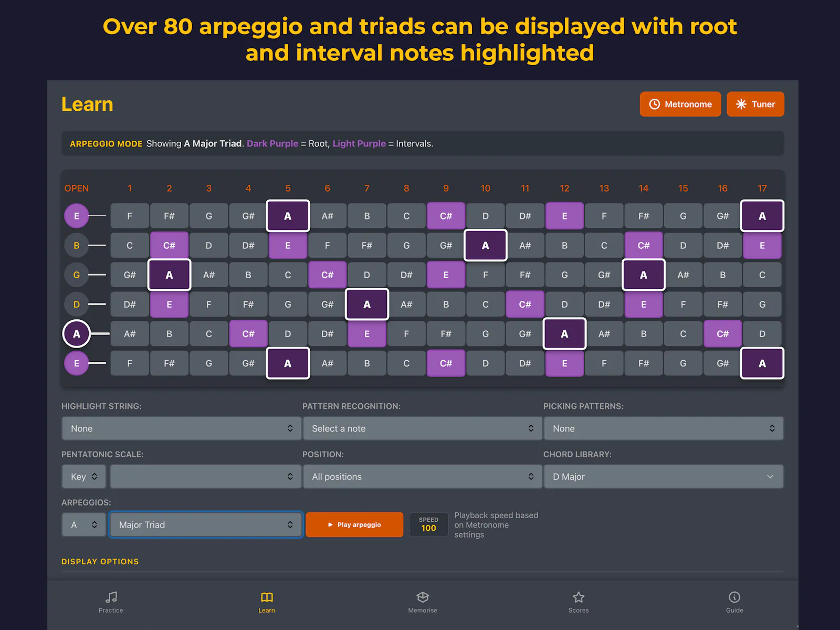Click C# at fret 16 on the A string

coord(722,333)
